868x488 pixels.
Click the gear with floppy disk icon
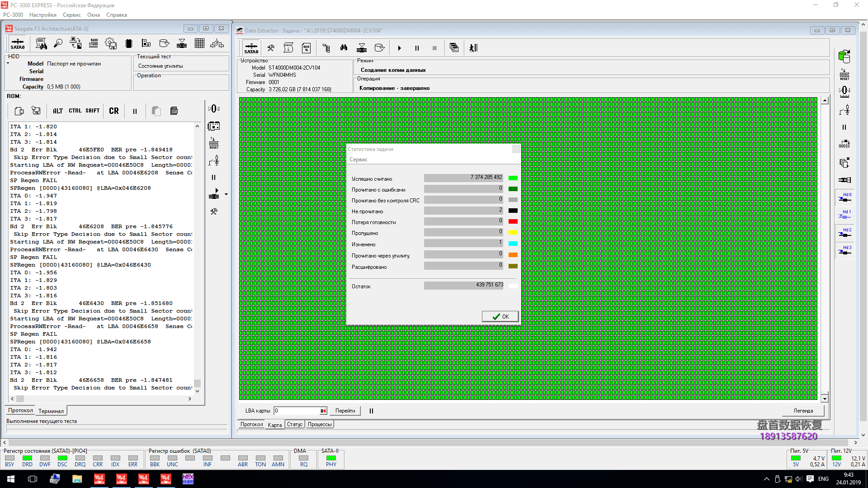point(111,43)
